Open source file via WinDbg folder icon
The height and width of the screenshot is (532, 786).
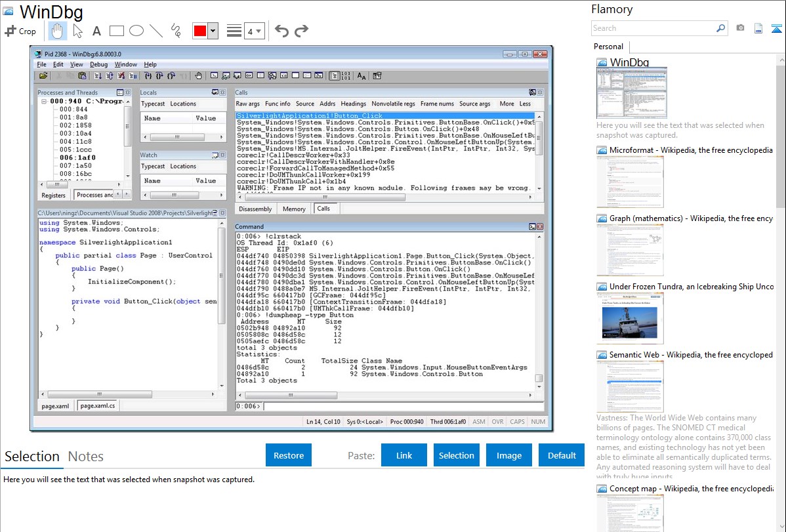[43, 75]
